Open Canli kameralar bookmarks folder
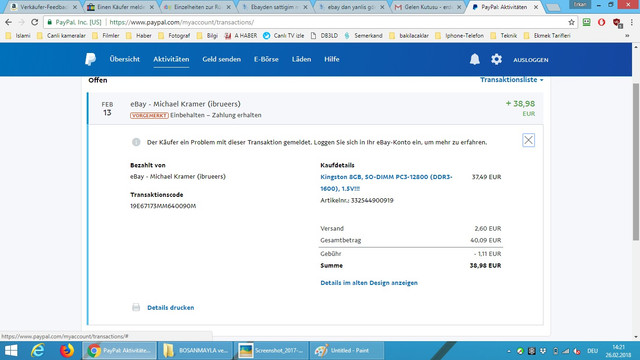Screen dimensions: 640x360 click(x=61, y=36)
